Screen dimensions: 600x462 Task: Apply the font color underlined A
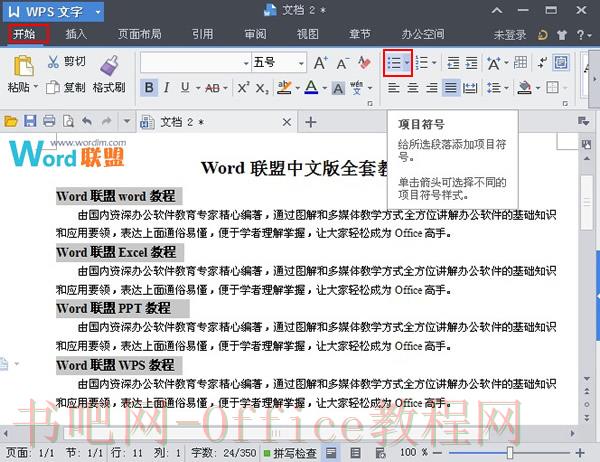(x=311, y=88)
